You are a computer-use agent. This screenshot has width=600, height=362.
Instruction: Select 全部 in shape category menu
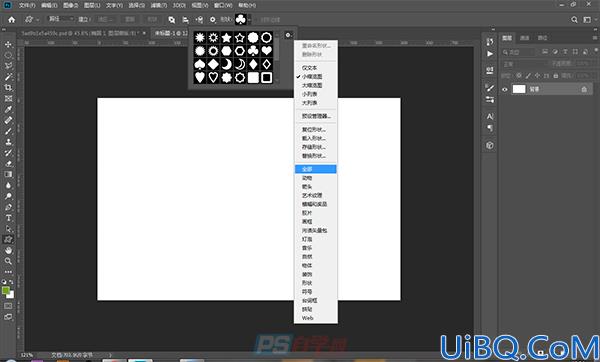tap(316, 169)
